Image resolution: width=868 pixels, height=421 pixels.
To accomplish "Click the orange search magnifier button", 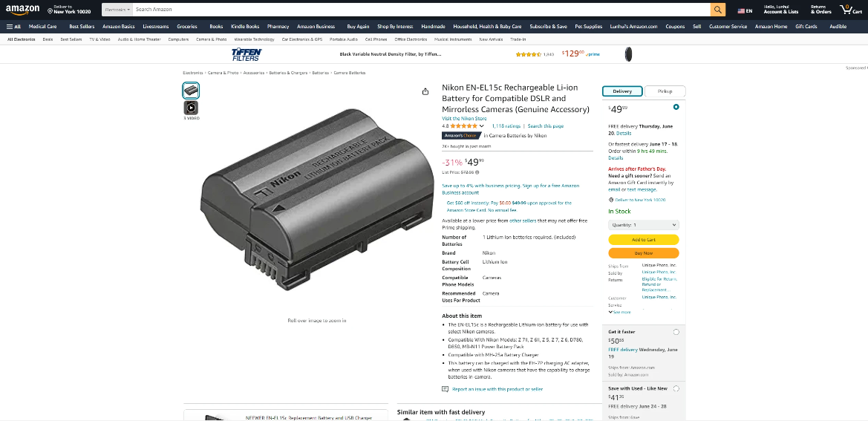I will (718, 10).
